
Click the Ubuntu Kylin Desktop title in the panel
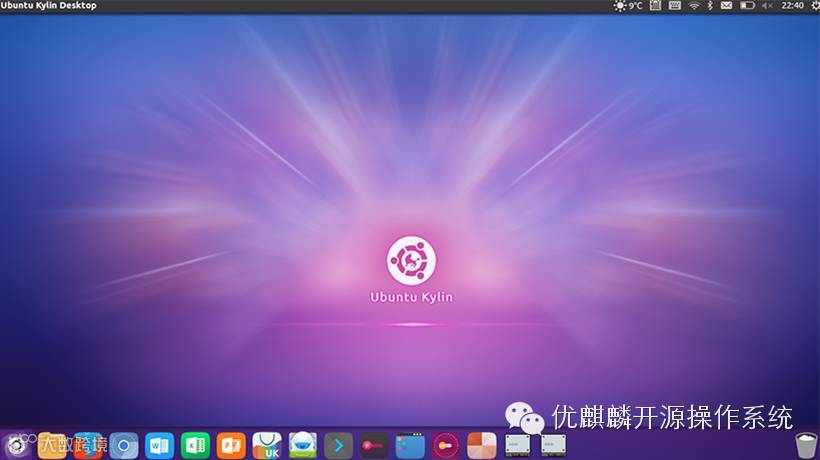(x=49, y=6)
